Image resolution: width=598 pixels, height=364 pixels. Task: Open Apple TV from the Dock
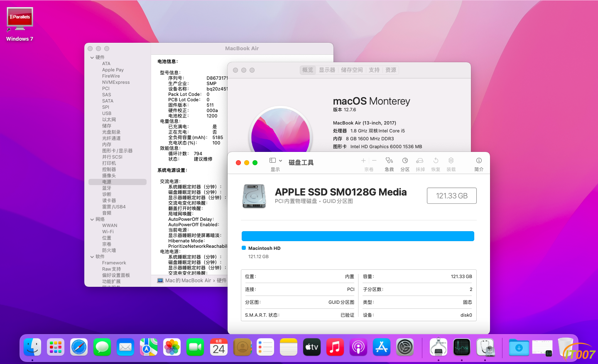tap(312, 347)
